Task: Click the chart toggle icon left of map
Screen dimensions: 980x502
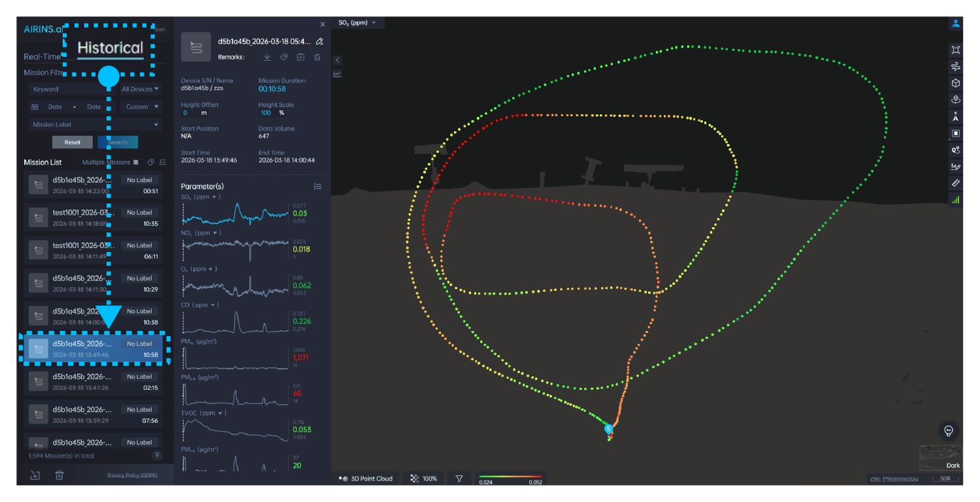Action: (337, 74)
